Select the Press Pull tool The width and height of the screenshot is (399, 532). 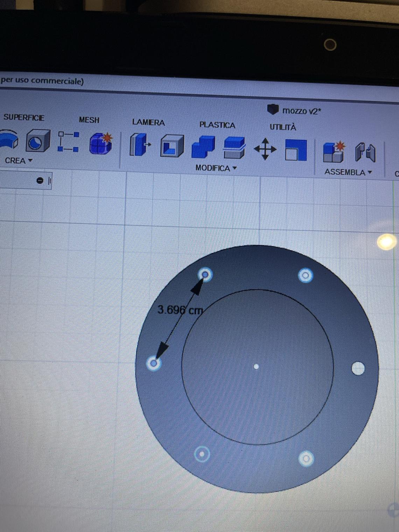point(140,145)
